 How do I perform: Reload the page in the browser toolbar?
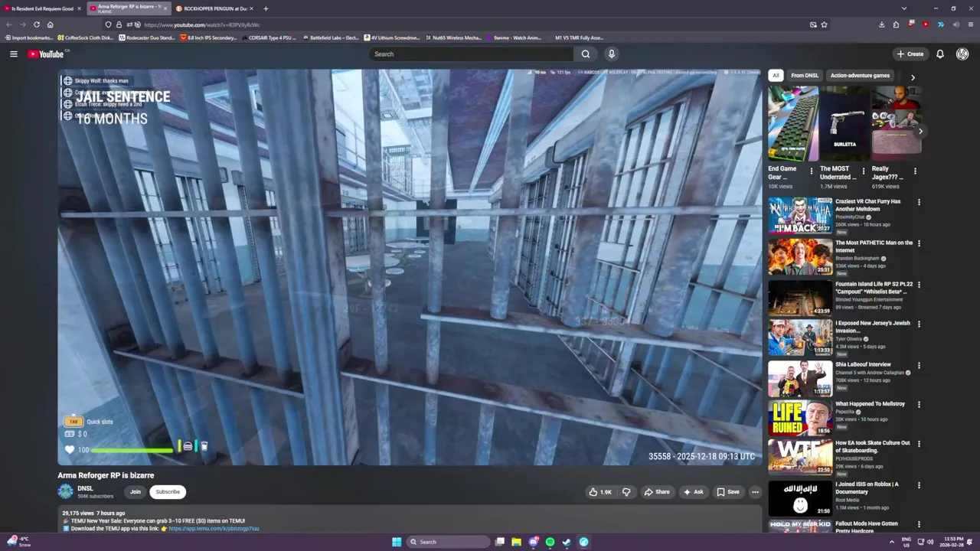click(36, 24)
